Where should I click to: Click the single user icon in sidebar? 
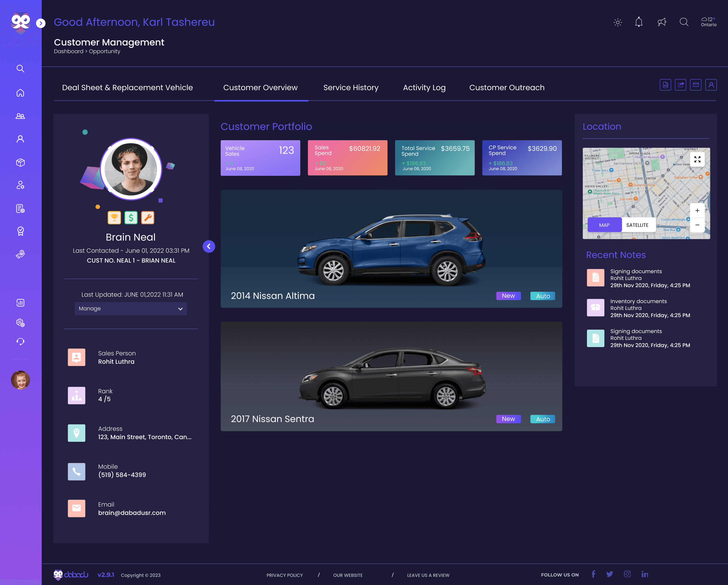(20, 139)
